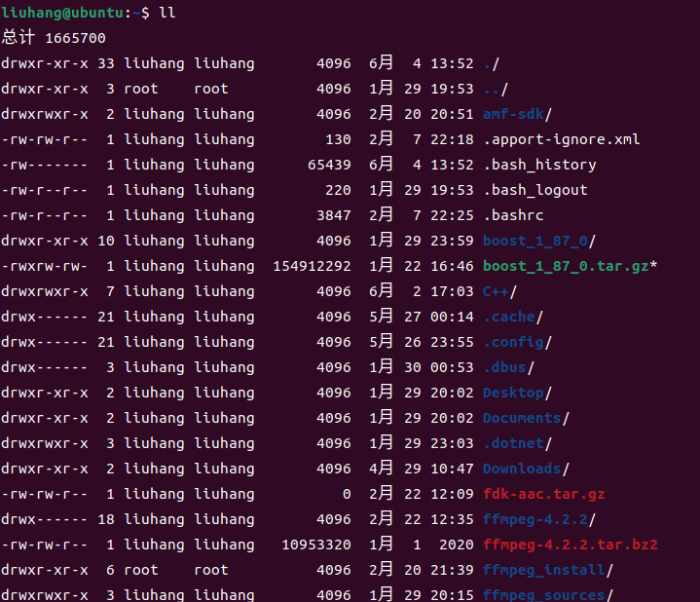700x602 pixels.
Task: Select the total value 1665700
Action: [75, 38]
